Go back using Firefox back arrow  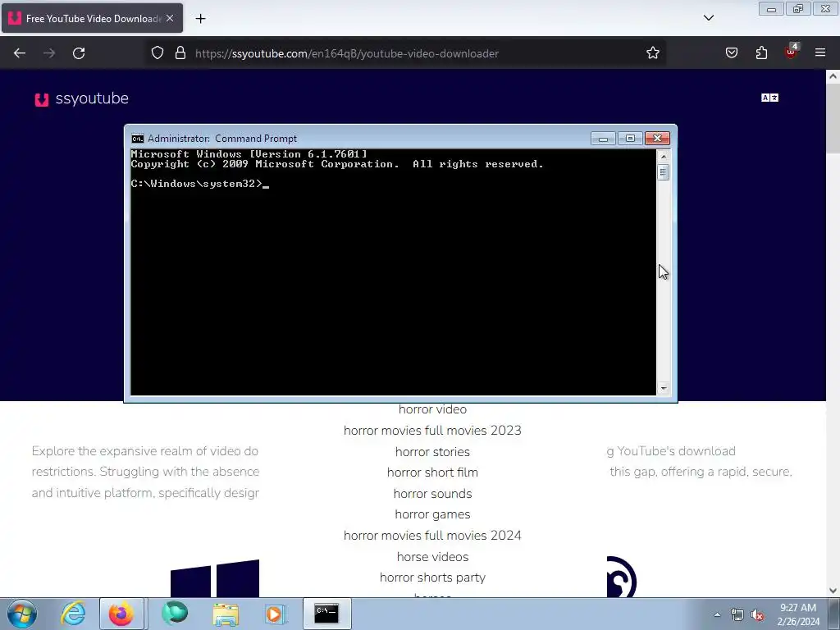(x=20, y=53)
